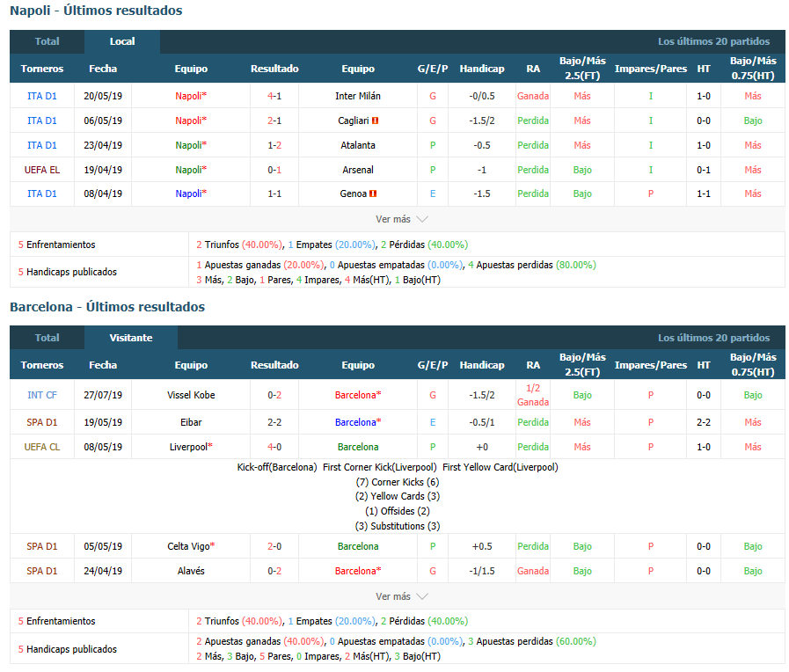Switch to Total tab in Barcelona table
Viewport: 789px width, 672px height.
[47, 338]
